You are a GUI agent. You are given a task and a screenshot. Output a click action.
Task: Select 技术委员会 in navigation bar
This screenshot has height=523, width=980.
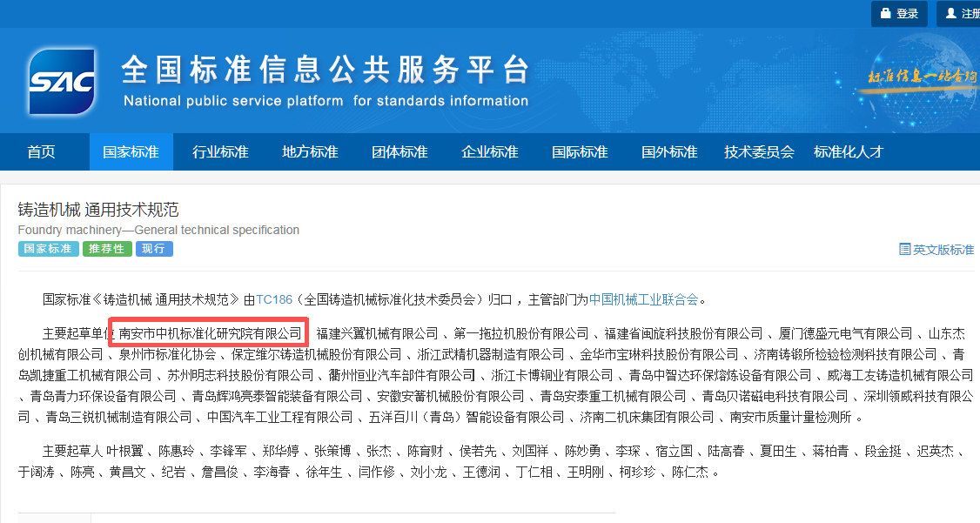(759, 151)
